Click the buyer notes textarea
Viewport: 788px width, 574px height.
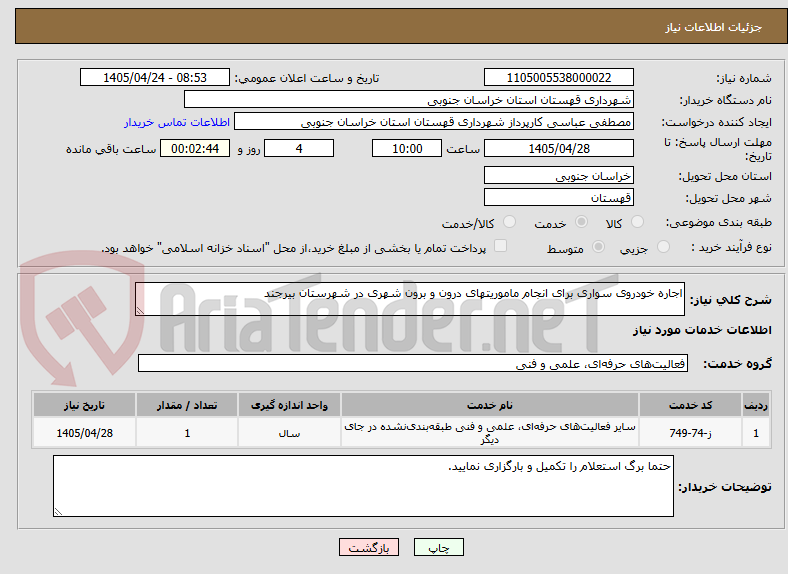tap(363, 486)
